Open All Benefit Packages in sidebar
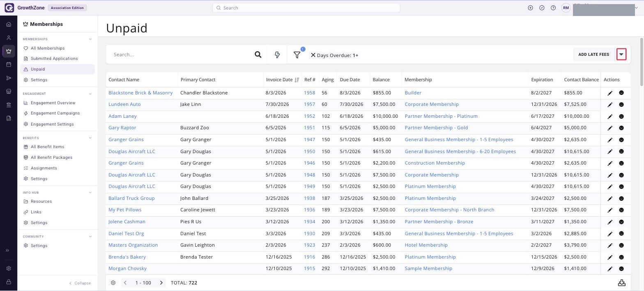 (x=51, y=158)
